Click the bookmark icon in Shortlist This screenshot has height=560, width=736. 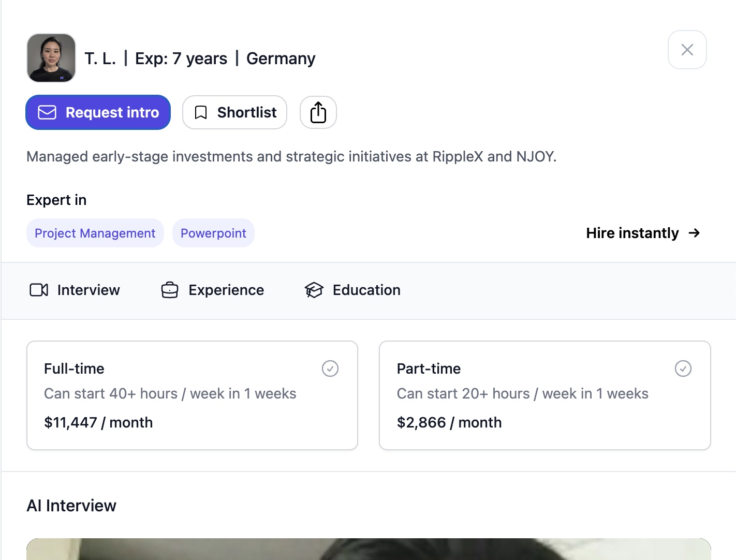tap(201, 112)
